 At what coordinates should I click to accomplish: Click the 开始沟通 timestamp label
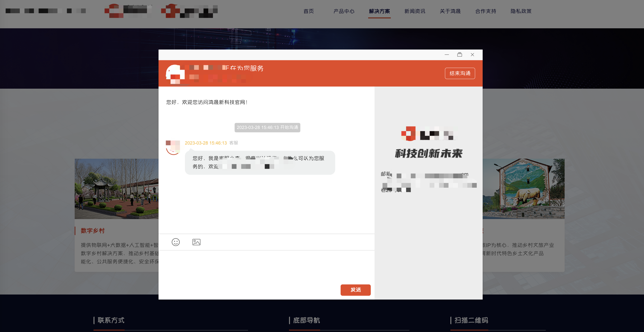[x=267, y=127]
